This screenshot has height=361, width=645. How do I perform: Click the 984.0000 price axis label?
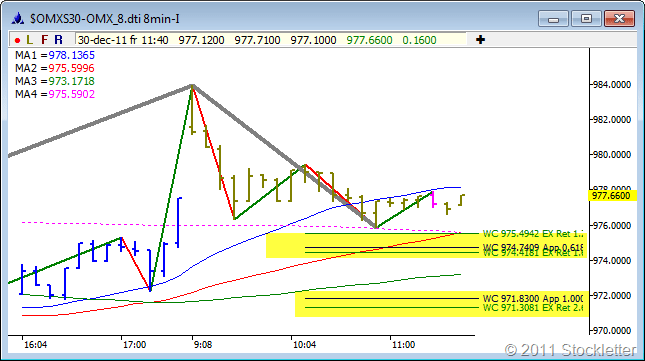[611, 85]
